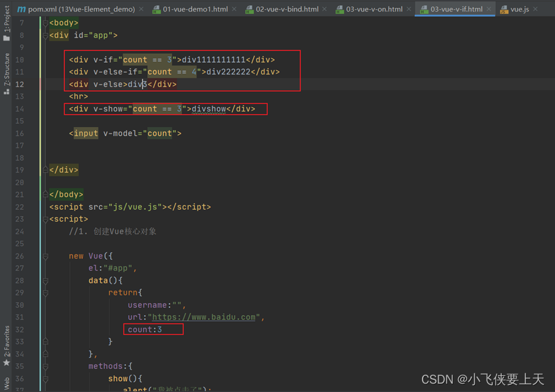Click the comment on line 24
Screen dimensions: 555x392
pos(112,232)
